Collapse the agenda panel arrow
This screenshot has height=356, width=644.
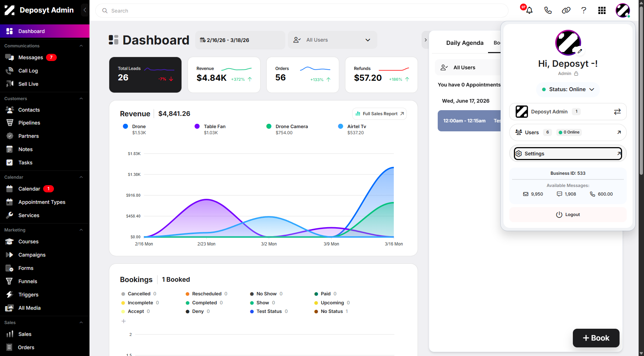pos(425,40)
